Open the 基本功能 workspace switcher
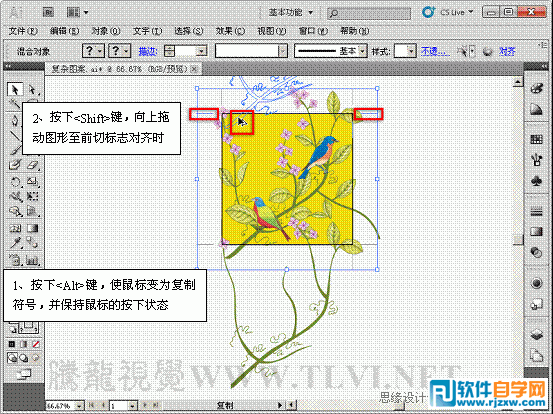Image resolution: width=553 pixels, height=414 pixels. click(x=291, y=13)
